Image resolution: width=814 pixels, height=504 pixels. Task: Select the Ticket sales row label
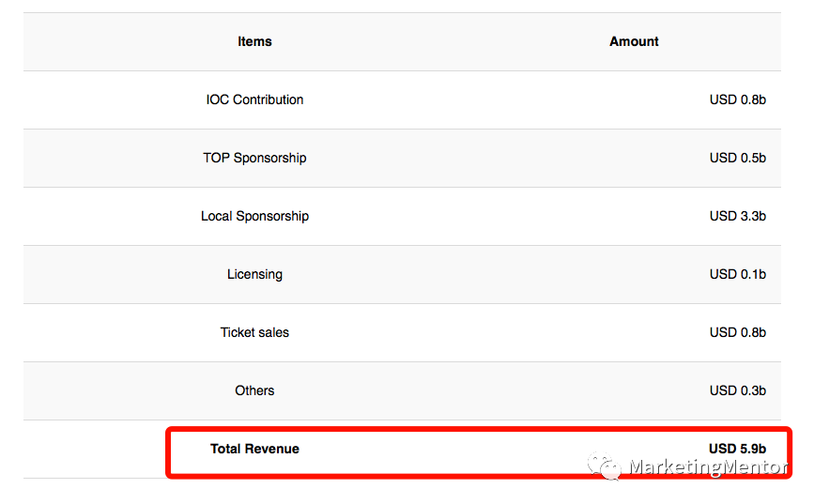click(x=254, y=332)
